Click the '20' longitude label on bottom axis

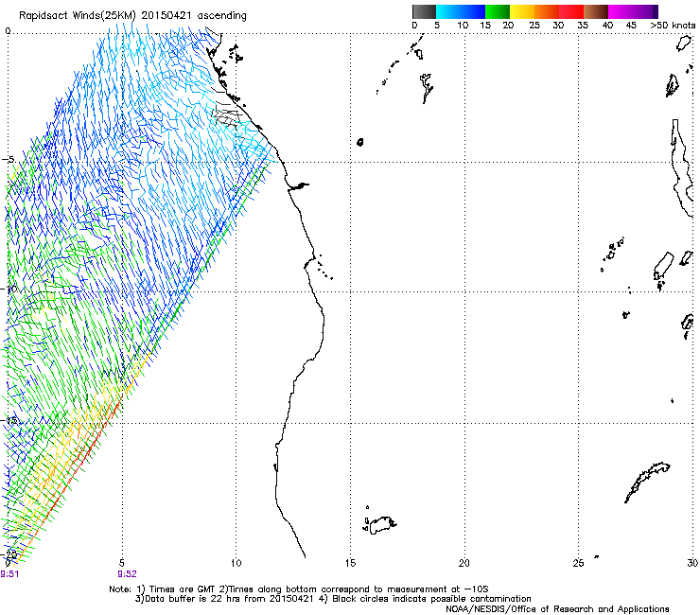[x=464, y=563]
